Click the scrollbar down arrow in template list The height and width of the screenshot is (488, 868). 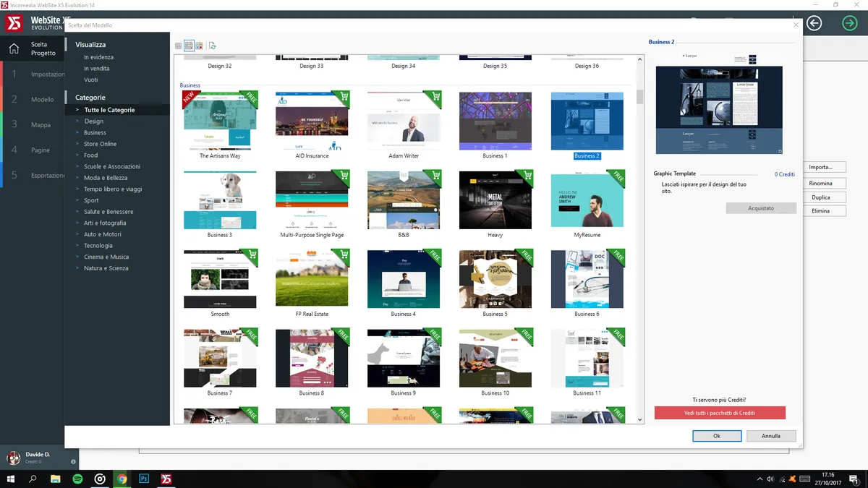[639, 419]
